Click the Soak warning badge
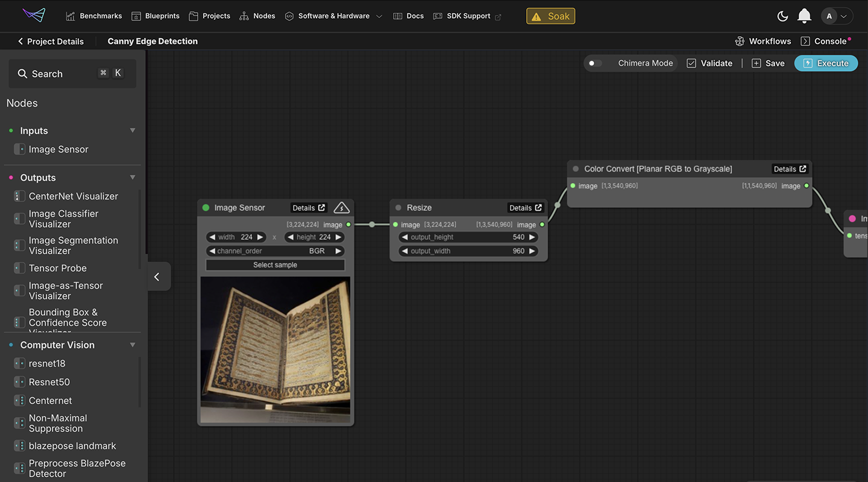The height and width of the screenshot is (482, 868). 550,16
